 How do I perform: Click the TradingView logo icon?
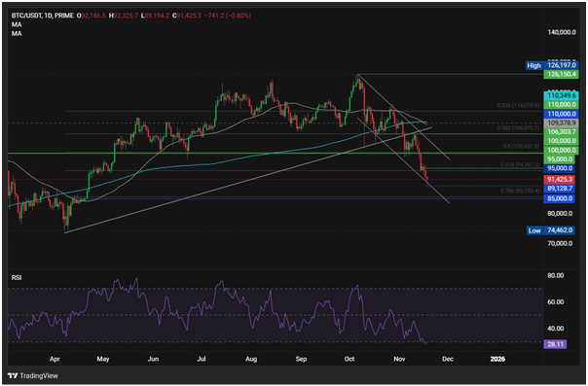pos(12,375)
